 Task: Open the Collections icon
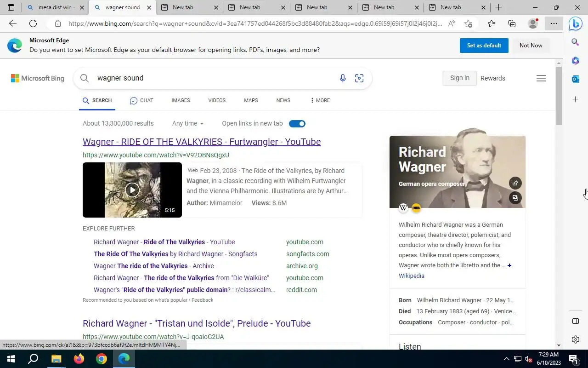(512, 23)
